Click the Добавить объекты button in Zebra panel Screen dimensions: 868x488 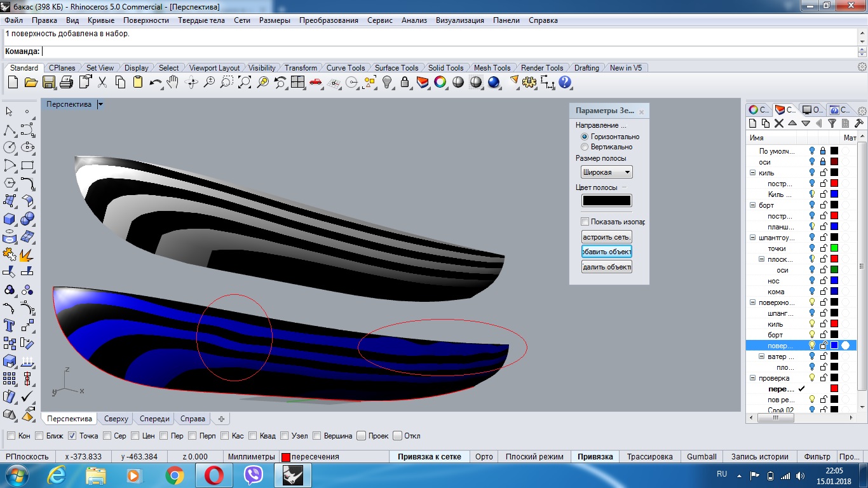(607, 252)
